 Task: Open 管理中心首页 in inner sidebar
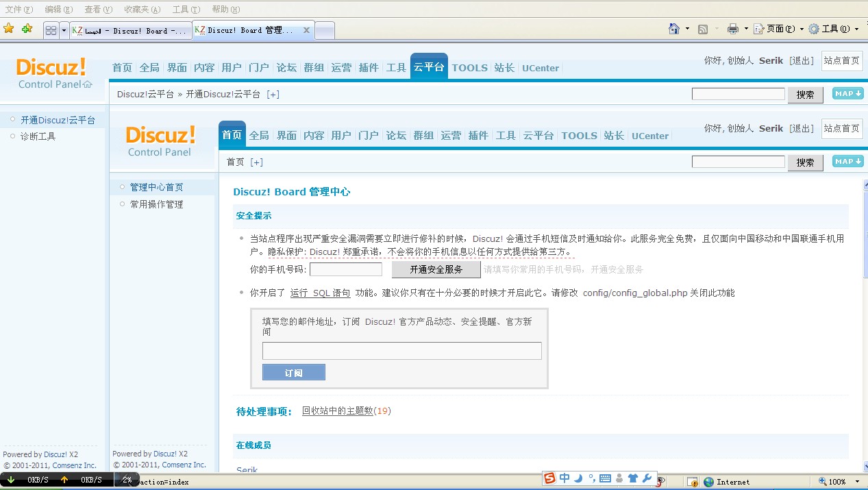pos(156,187)
